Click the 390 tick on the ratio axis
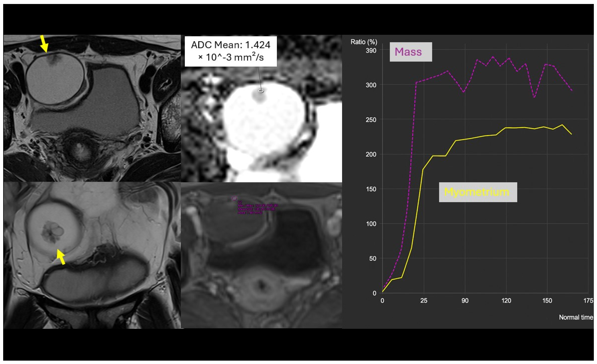The height and width of the screenshot is (364, 597). click(x=371, y=51)
